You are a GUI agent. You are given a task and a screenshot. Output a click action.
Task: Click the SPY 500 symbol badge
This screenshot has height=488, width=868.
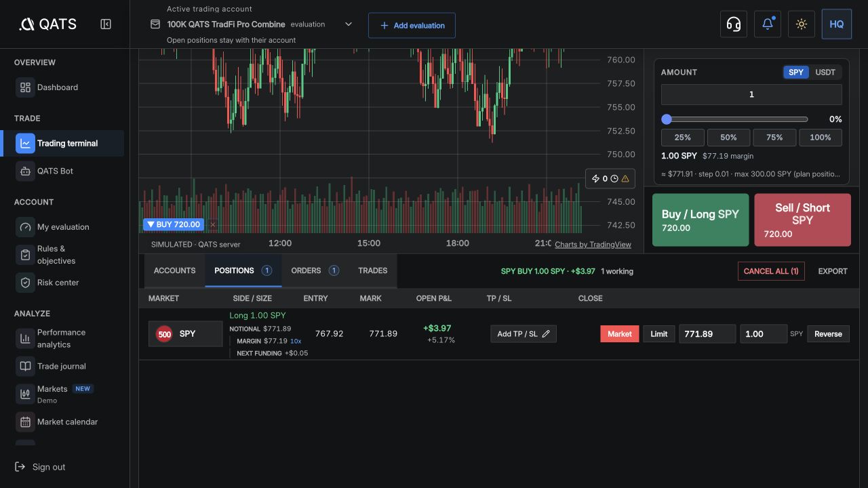164,334
